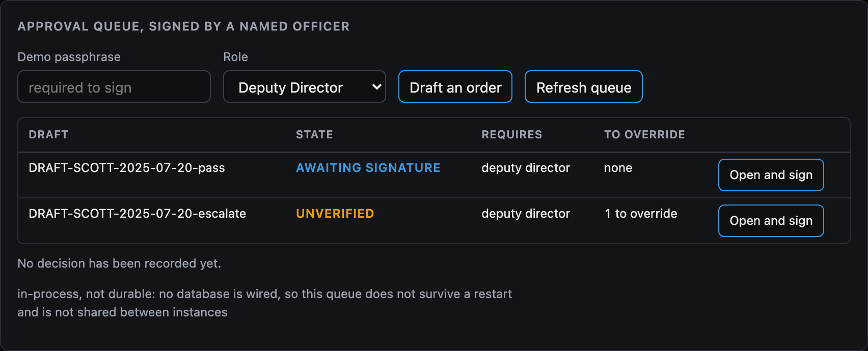
Task: Open the Role dropdown showing Deputy Director
Action: (304, 86)
